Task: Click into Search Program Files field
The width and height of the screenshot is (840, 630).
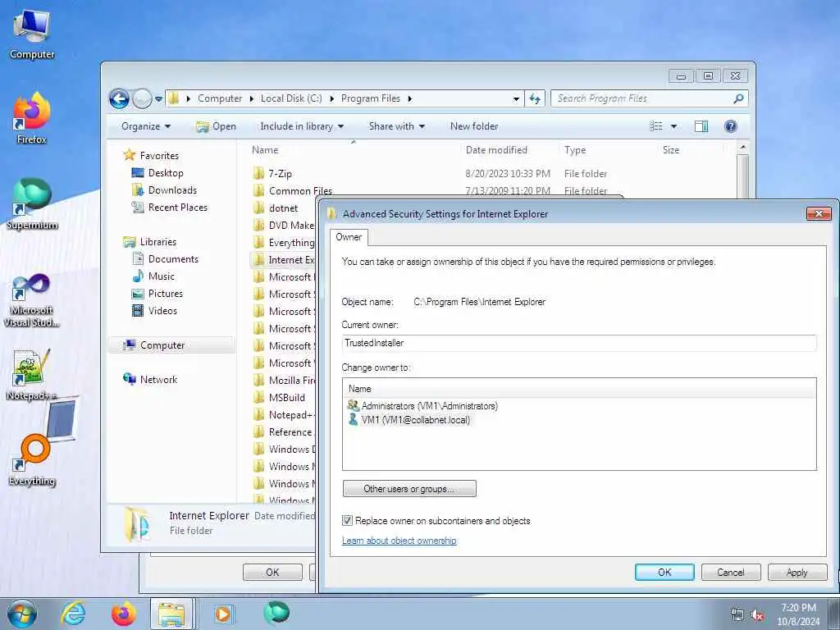Action: 643,98
